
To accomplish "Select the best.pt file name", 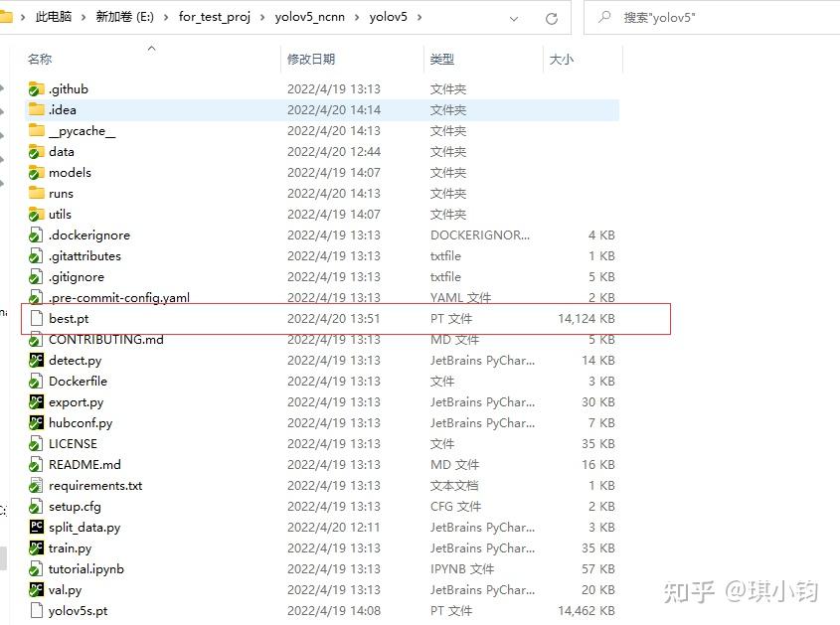I will (x=69, y=319).
